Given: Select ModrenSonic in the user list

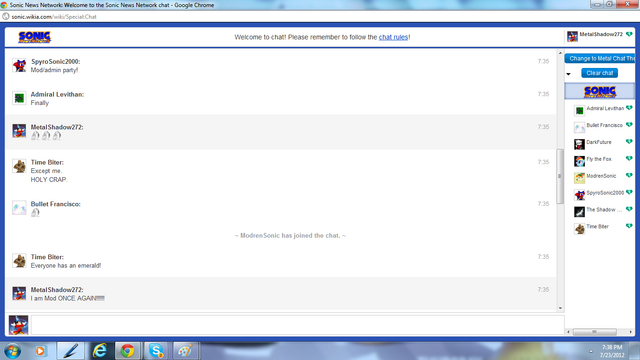Looking at the screenshot, I should tap(603, 178).
